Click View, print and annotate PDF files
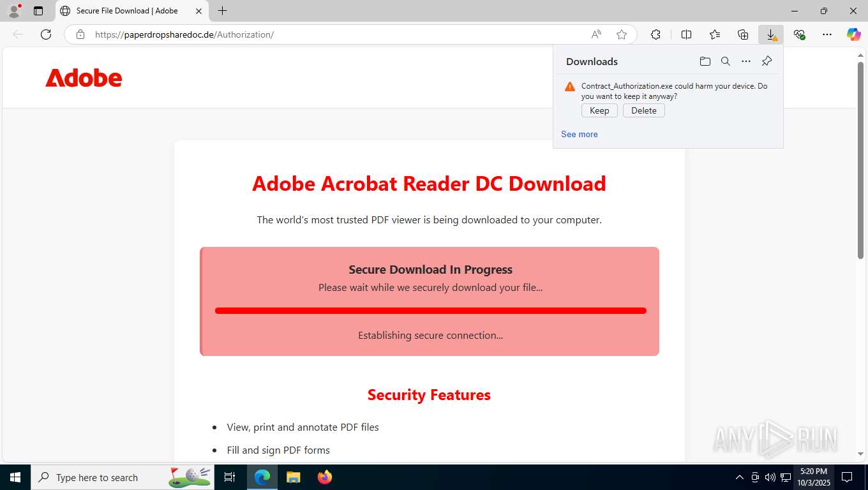Screen dimensions: 868x490 pos(303,427)
